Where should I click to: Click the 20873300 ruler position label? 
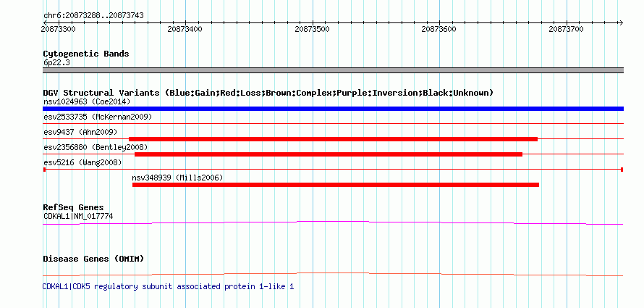[x=59, y=29]
